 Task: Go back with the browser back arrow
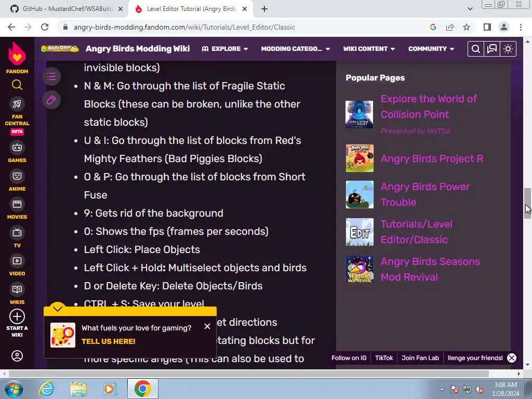11,27
